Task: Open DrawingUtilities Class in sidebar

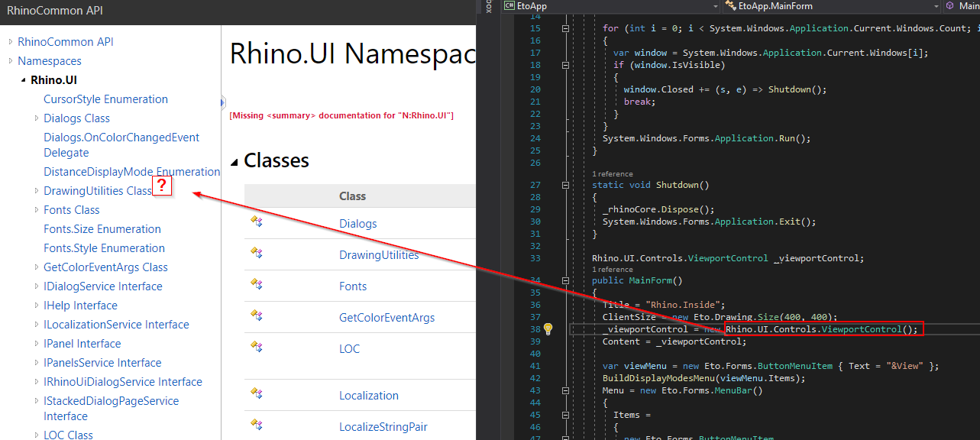Action: click(x=98, y=191)
